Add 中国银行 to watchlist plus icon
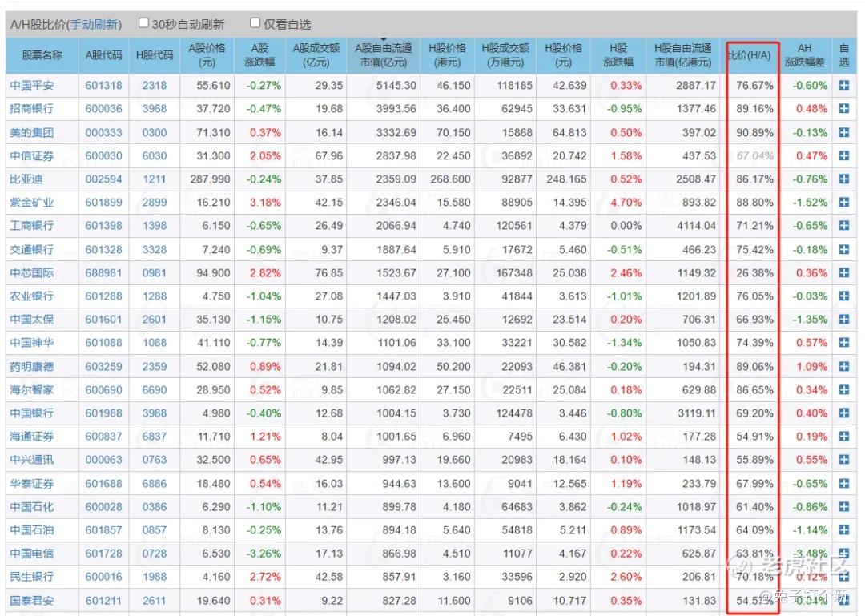This screenshot has width=865, height=616. pyautogui.click(x=843, y=413)
